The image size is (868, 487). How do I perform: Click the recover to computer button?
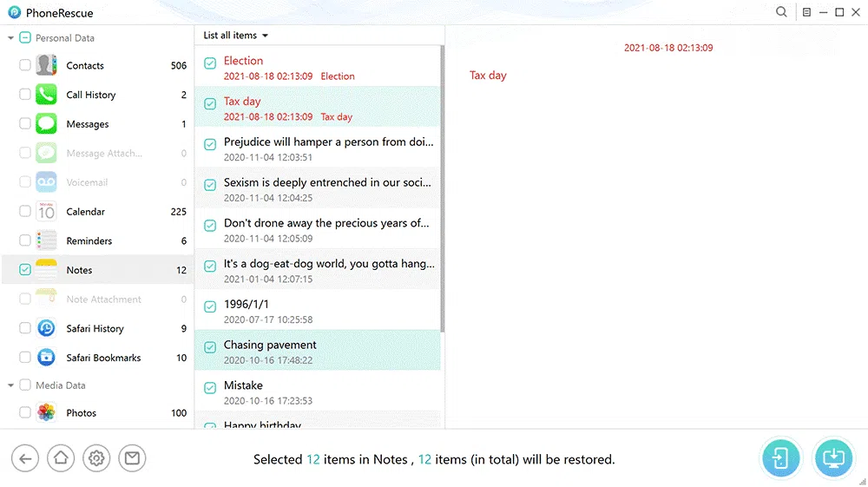tap(833, 458)
